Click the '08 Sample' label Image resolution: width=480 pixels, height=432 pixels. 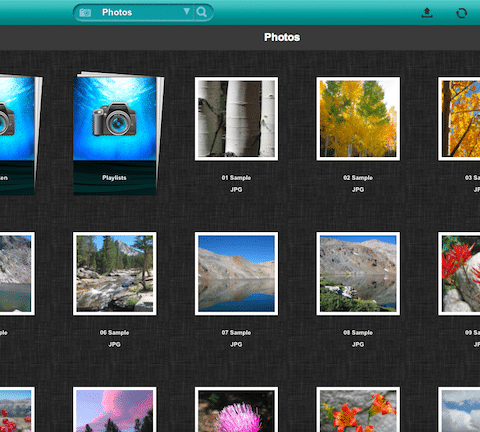(358, 333)
